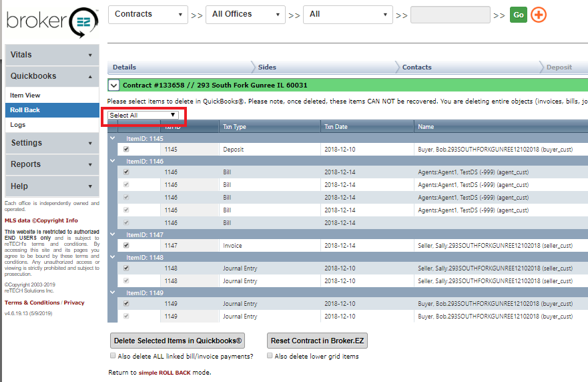Uncheck the 1145 Deposit row checkbox
The image size is (588, 382).
pyautogui.click(x=126, y=150)
